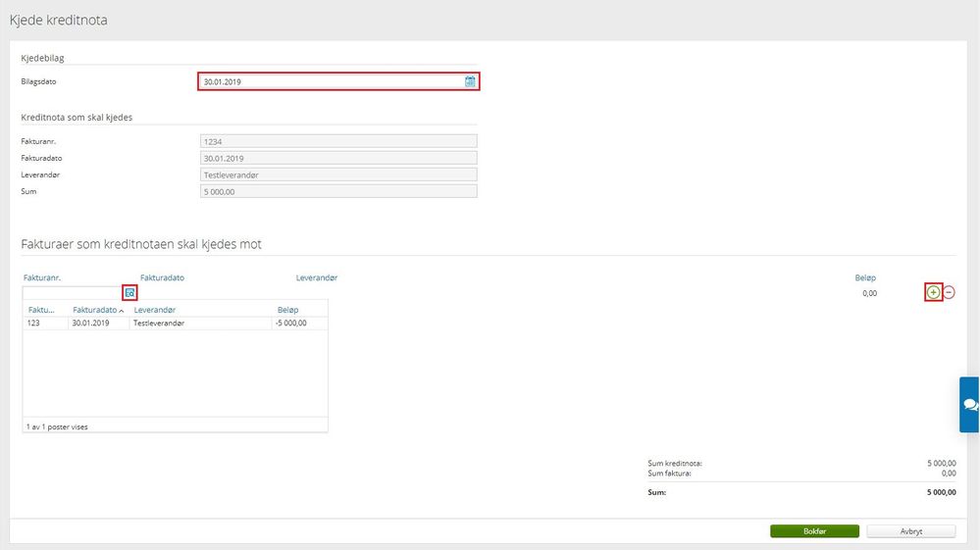Click Testleverandør cell in lookup row
Screen dimensions: 980x550
[x=159, y=324]
